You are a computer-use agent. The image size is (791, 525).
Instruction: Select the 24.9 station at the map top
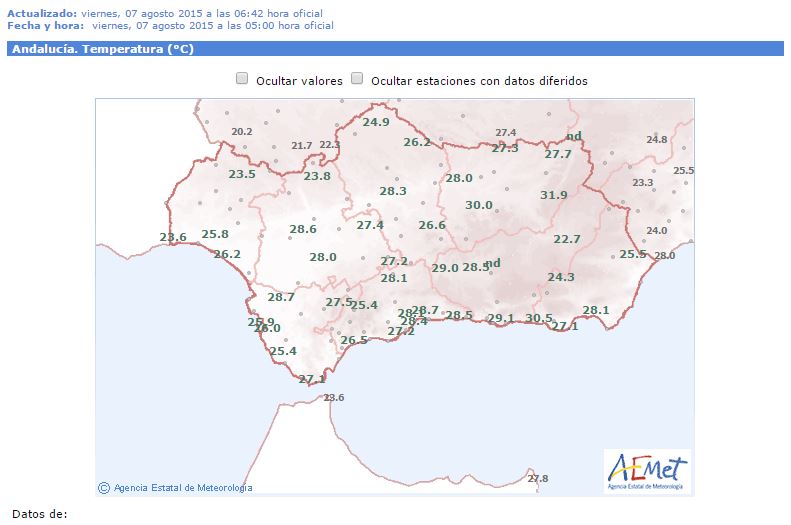(x=376, y=122)
